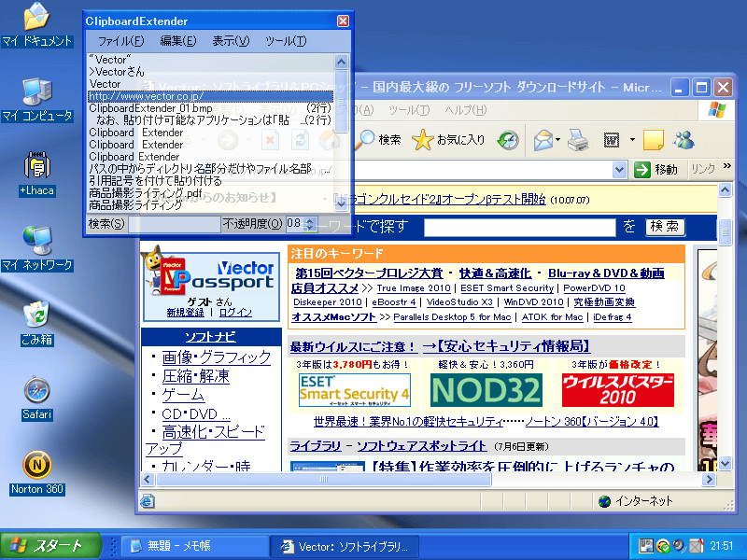Viewport: 747px width, 560px height.
Task: Click the 新規登録 link
Action: click(x=185, y=313)
